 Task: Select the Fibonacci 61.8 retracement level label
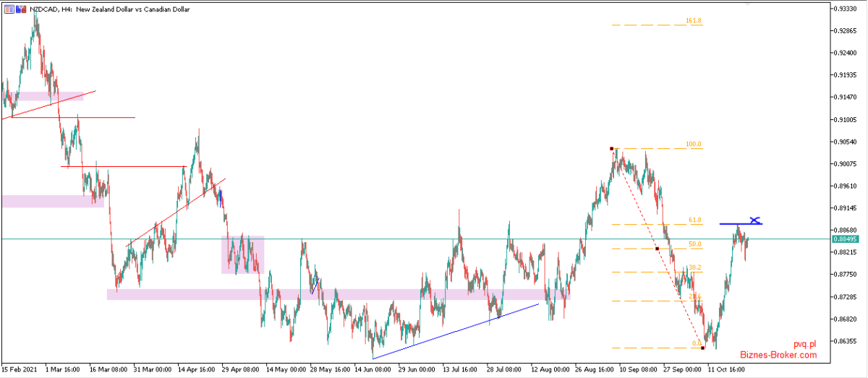click(694, 220)
